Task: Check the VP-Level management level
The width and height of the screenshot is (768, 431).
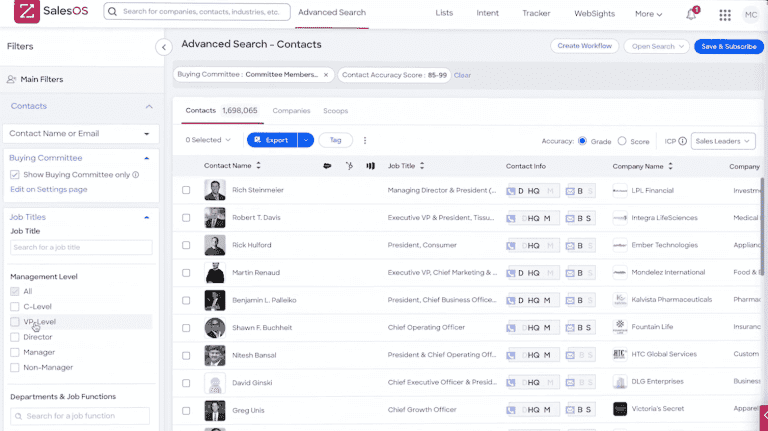Action: pos(15,322)
